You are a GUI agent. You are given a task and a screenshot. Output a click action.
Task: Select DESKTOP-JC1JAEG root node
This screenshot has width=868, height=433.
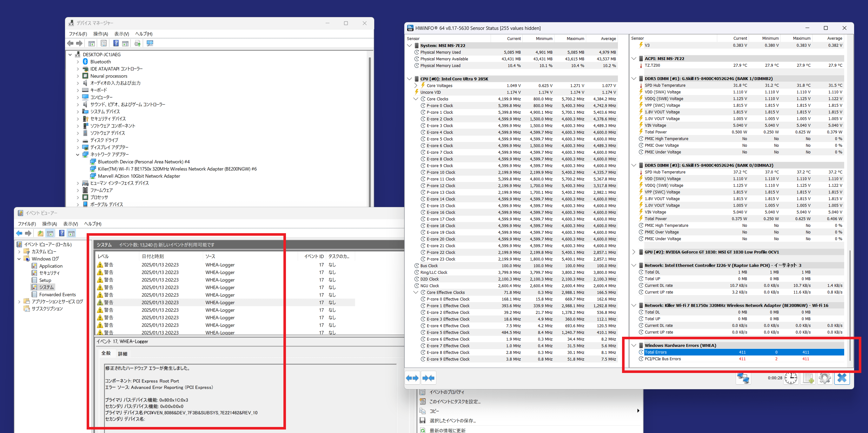coord(102,54)
